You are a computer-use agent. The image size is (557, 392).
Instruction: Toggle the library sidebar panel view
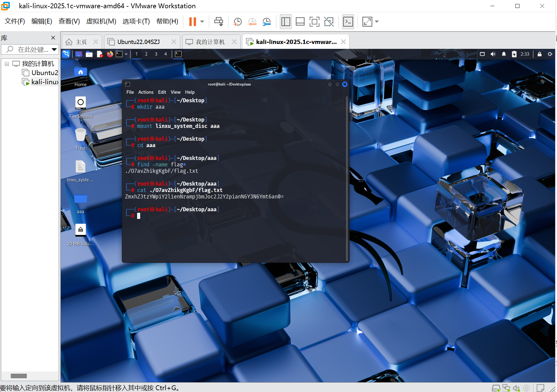tap(286, 21)
